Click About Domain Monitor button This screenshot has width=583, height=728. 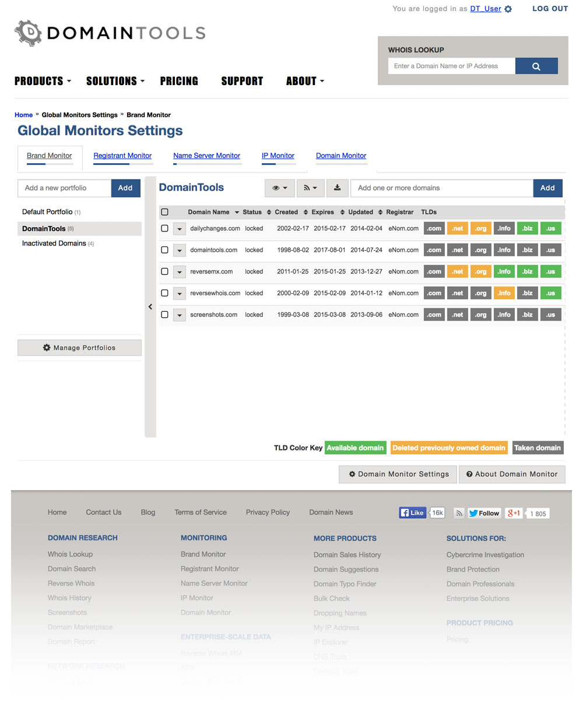pyautogui.click(x=512, y=474)
